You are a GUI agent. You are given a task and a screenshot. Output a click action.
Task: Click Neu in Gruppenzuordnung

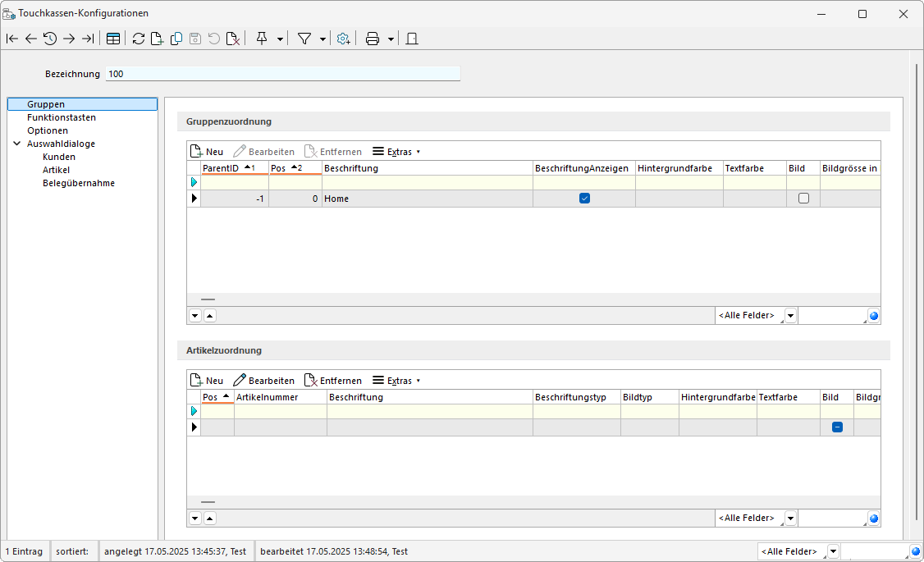pos(207,152)
